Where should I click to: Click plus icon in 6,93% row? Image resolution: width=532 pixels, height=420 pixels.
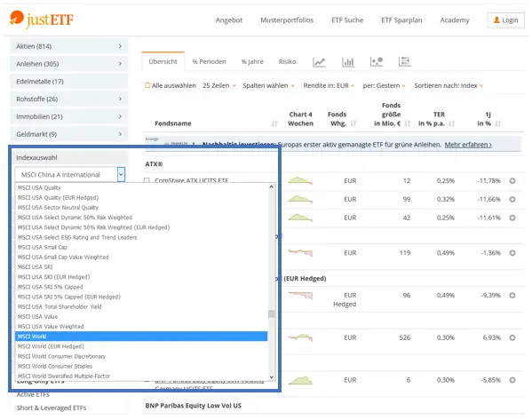[x=512, y=337]
